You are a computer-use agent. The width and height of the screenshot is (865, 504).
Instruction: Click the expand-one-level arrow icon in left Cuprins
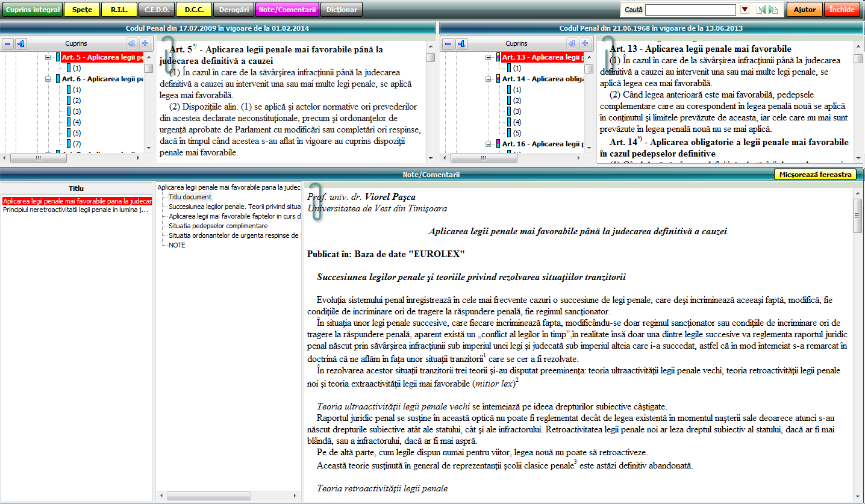[x=131, y=43]
